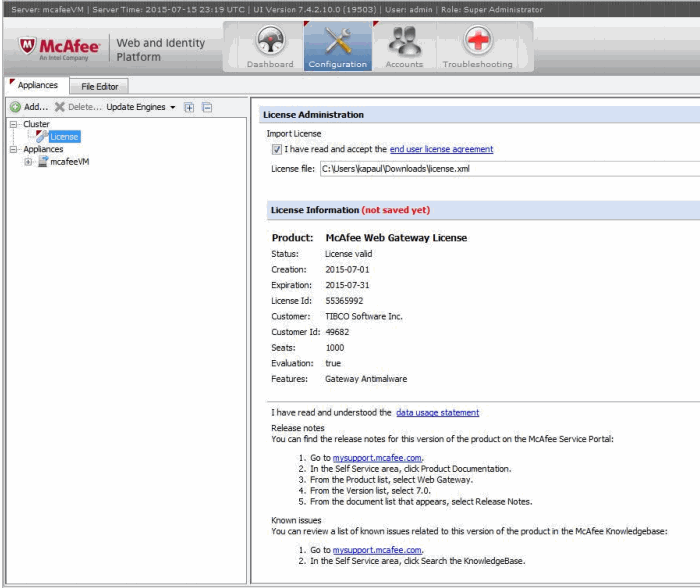This screenshot has height=588, width=700.
Task: Open Update Engines dropdown
Action: 141,107
